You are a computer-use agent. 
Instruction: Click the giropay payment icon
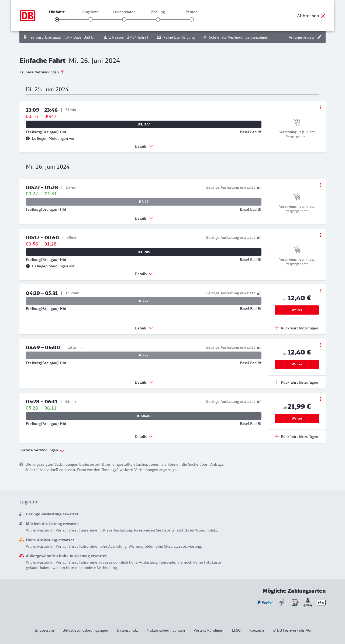click(x=308, y=602)
